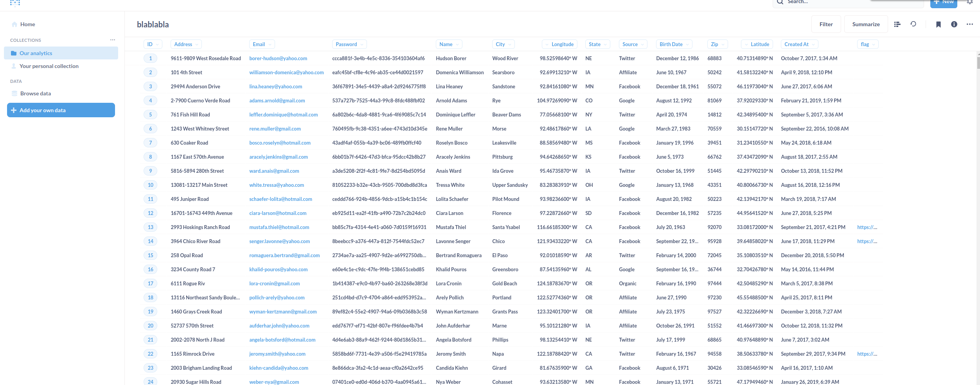Click flag link in Lavonne Senger row

click(x=867, y=241)
